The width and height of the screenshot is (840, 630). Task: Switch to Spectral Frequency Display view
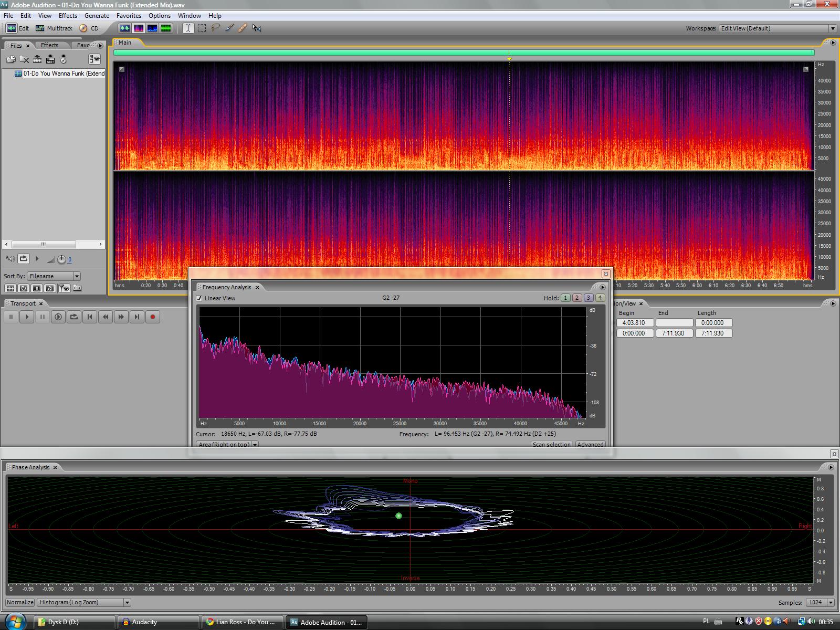139,28
